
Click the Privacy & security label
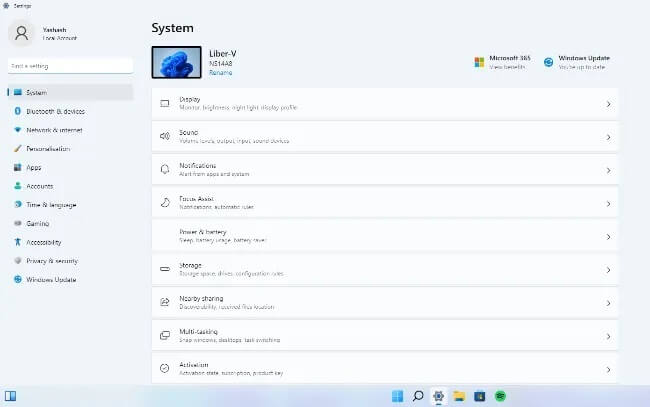click(52, 261)
